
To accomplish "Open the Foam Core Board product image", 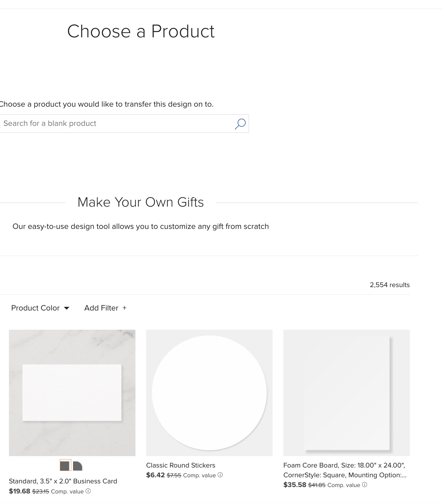I will [347, 393].
